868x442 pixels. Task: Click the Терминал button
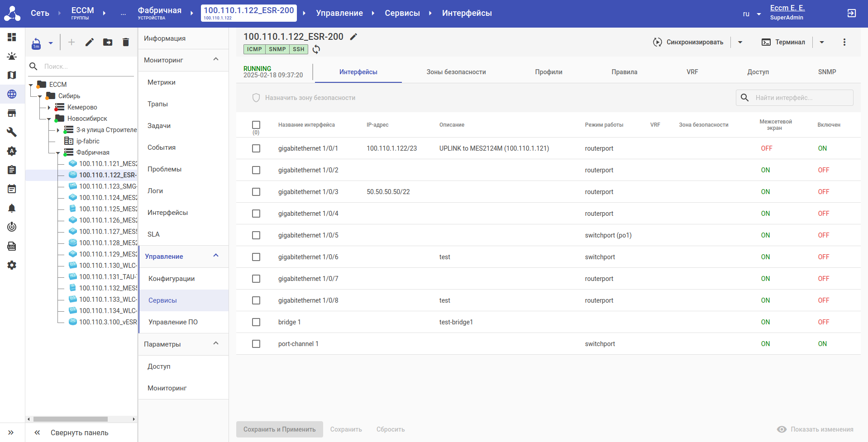(x=783, y=42)
